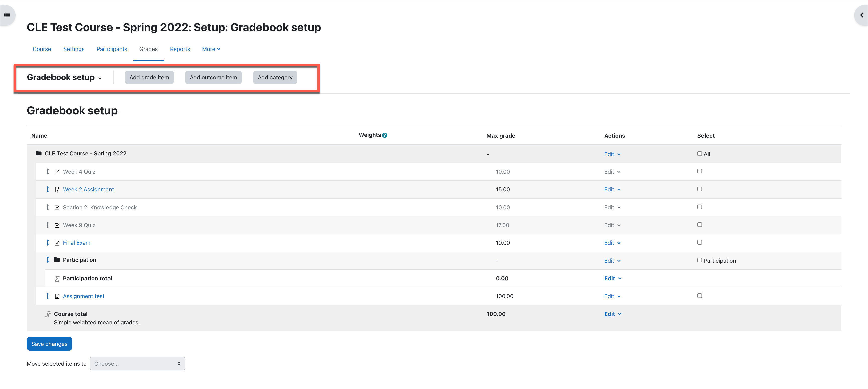Click the sigma icon beside Participation total
The image size is (868, 389).
click(57, 279)
